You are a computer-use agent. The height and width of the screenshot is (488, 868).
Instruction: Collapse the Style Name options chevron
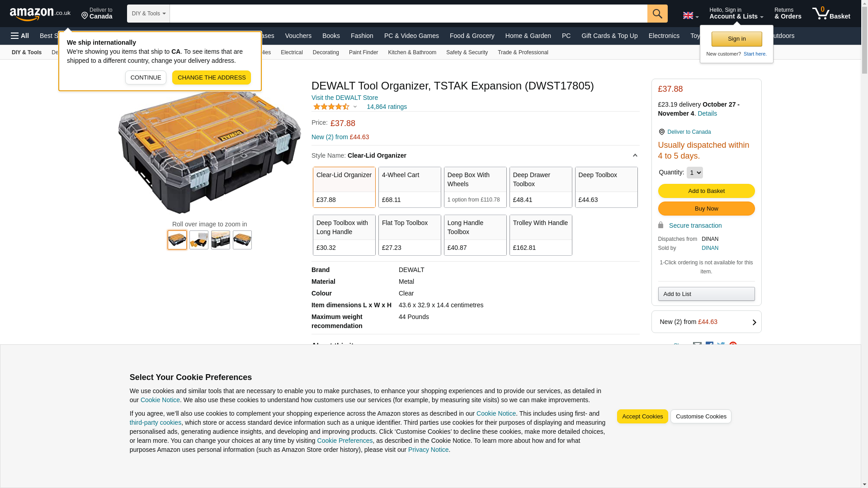point(635,155)
